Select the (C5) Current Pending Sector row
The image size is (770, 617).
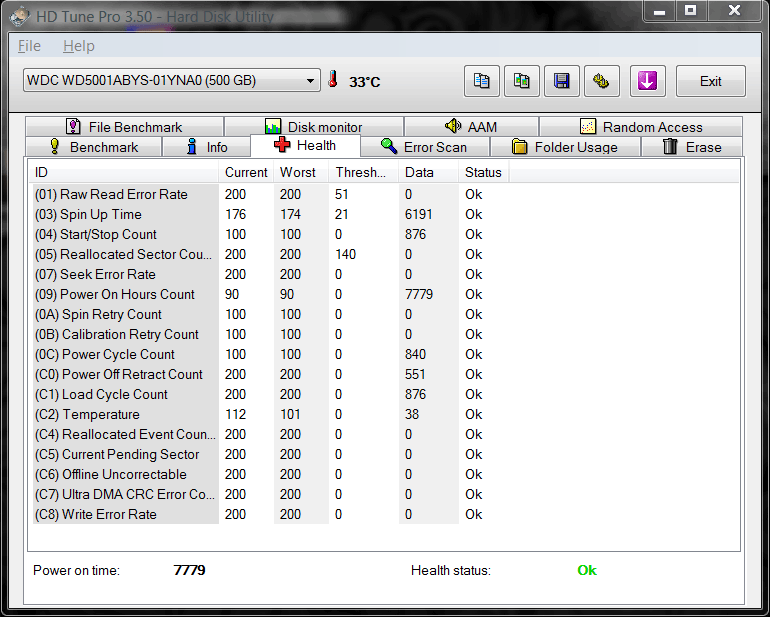271,454
